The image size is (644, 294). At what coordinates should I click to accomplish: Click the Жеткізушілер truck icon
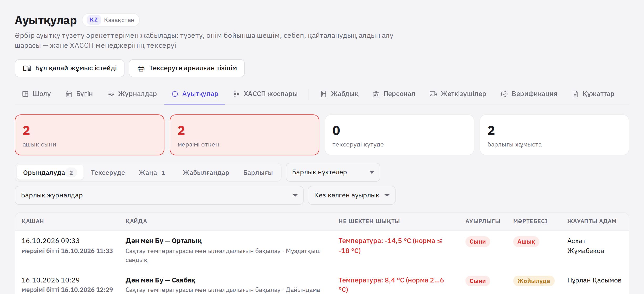tap(433, 94)
